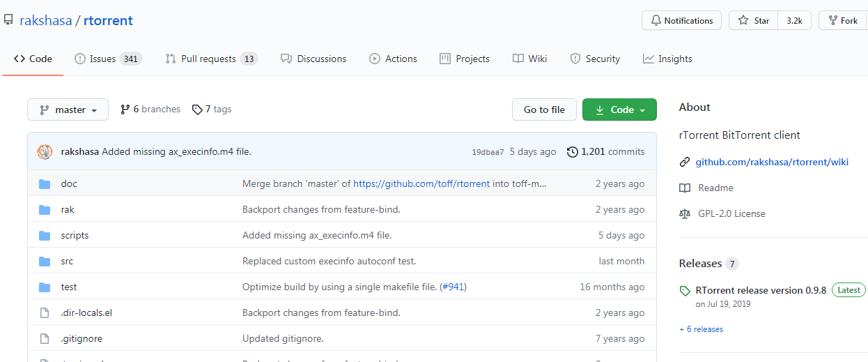868x362 pixels.
Task: Open the Replaced custom execinfo commit message
Action: [x=329, y=261]
